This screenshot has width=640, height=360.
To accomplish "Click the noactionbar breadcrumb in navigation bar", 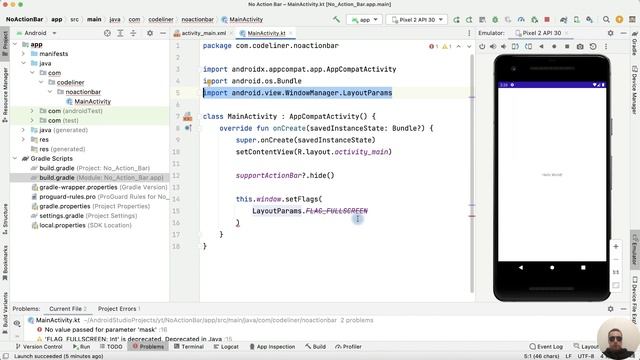I will click(198, 20).
